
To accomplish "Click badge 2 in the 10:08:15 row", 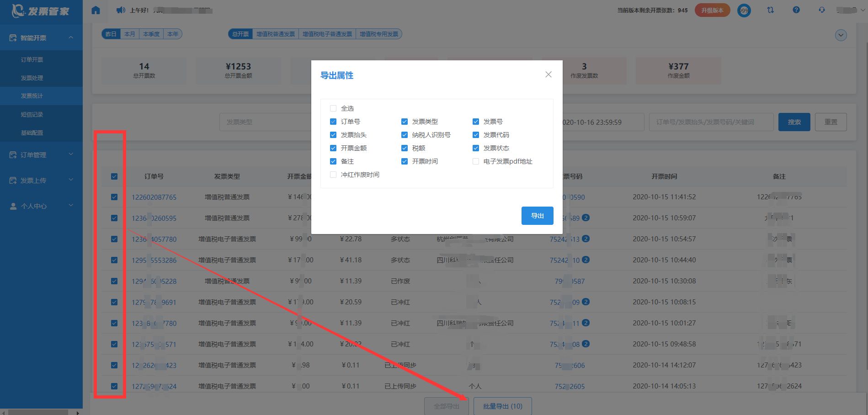I will click(586, 302).
